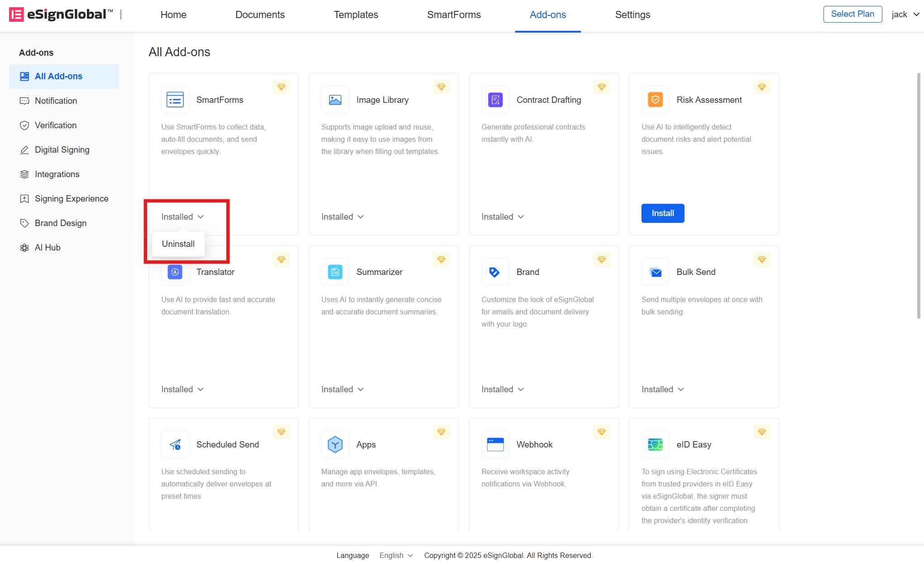Click the premium diamond badge on Contract Drafting card
The height and width of the screenshot is (563, 924).
pyautogui.click(x=602, y=87)
